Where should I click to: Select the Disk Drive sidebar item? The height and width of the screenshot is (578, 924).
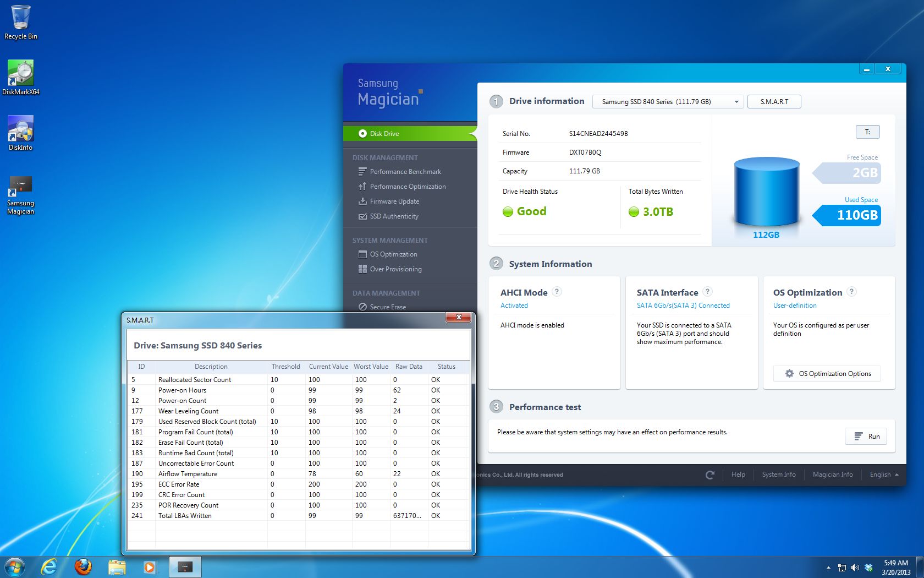410,133
